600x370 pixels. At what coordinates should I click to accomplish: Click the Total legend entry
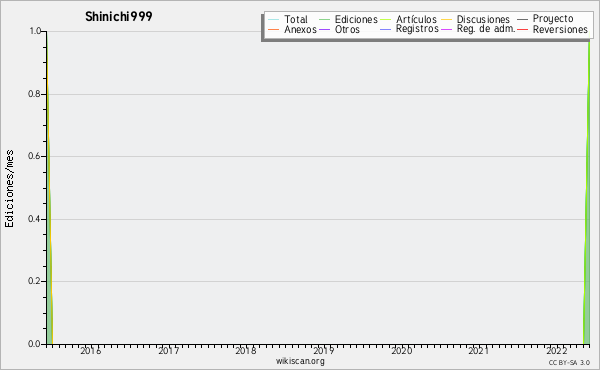295,19
